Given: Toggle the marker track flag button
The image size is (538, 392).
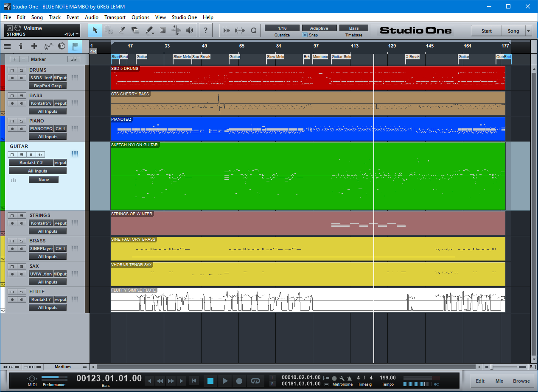Looking at the screenshot, I should 75,46.
